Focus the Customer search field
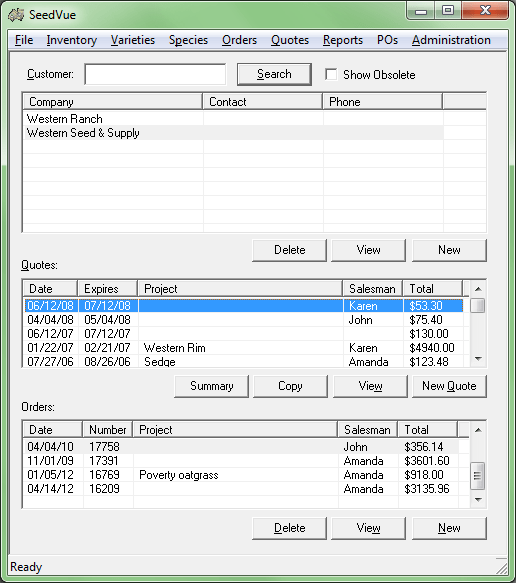Screen dimensions: 516x583 coord(155,74)
